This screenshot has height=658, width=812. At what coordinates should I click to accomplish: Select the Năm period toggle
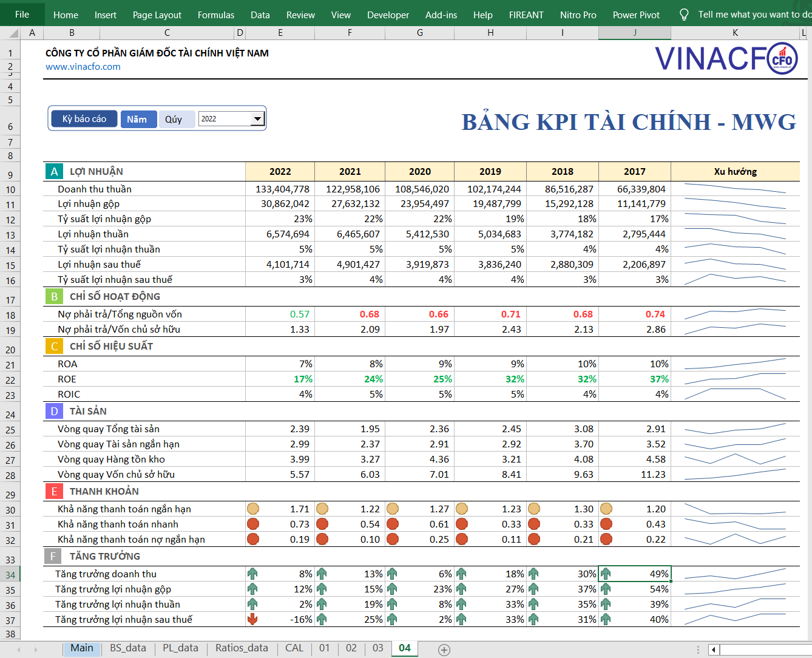click(x=137, y=119)
